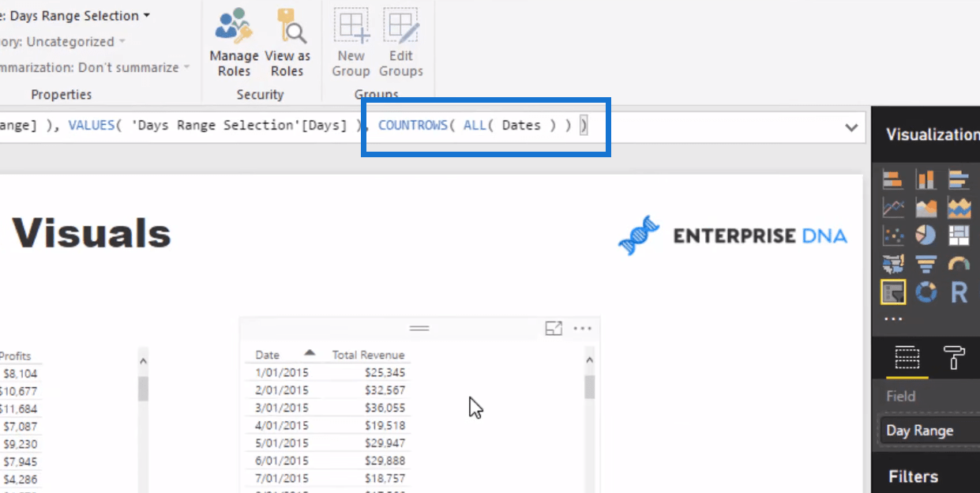Select the 4/01/2015 date cell
980x493 pixels.
[282, 425]
